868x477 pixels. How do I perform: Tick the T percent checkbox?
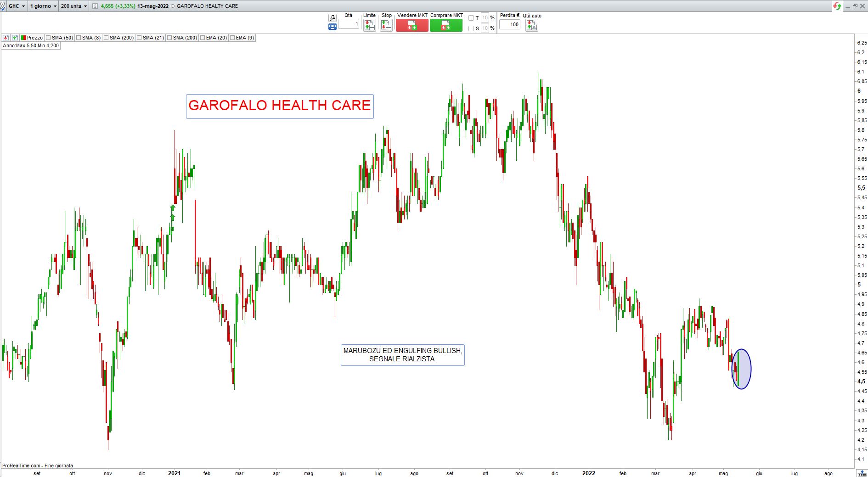click(x=471, y=18)
